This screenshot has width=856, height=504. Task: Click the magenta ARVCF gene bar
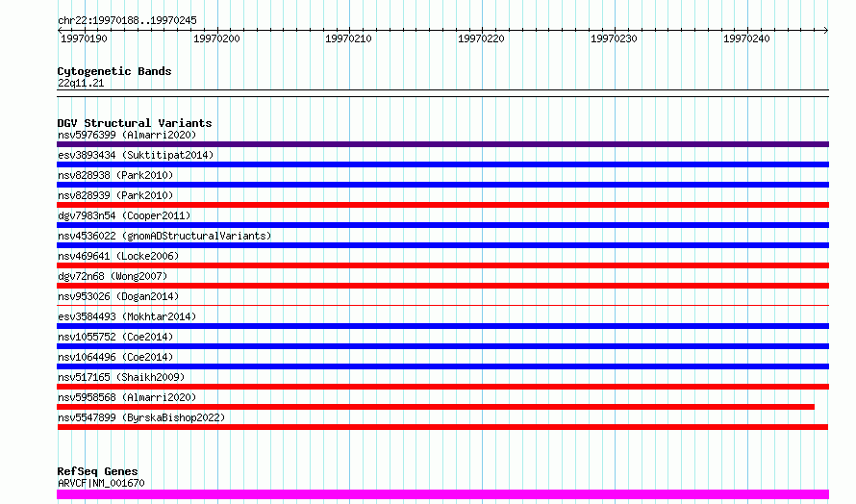click(442, 494)
